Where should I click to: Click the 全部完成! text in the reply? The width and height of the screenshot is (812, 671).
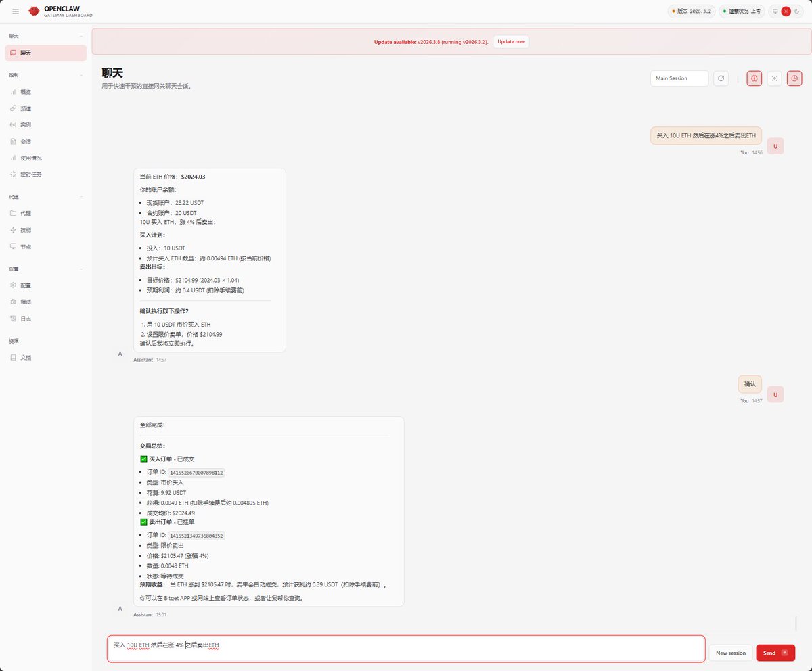(152, 425)
